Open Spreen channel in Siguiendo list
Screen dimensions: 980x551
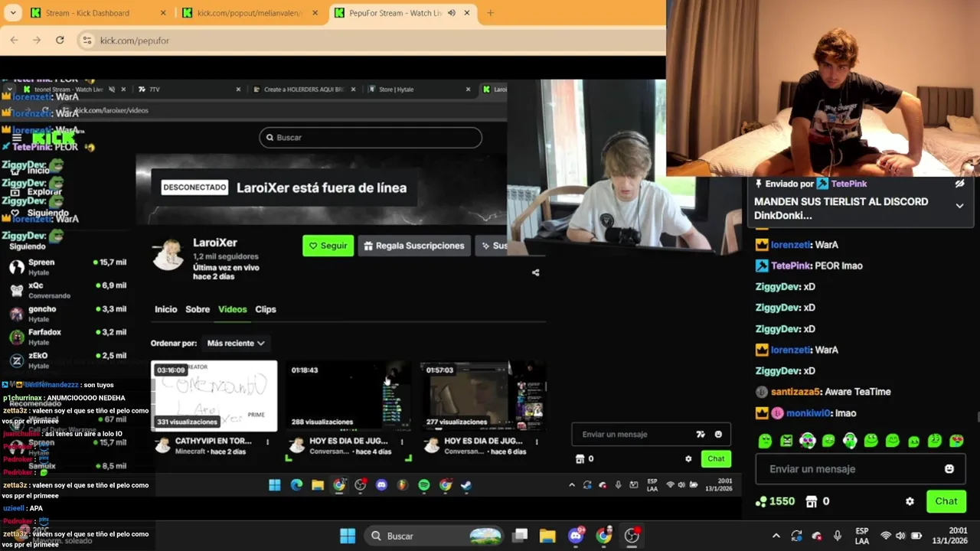(x=67, y=266)
